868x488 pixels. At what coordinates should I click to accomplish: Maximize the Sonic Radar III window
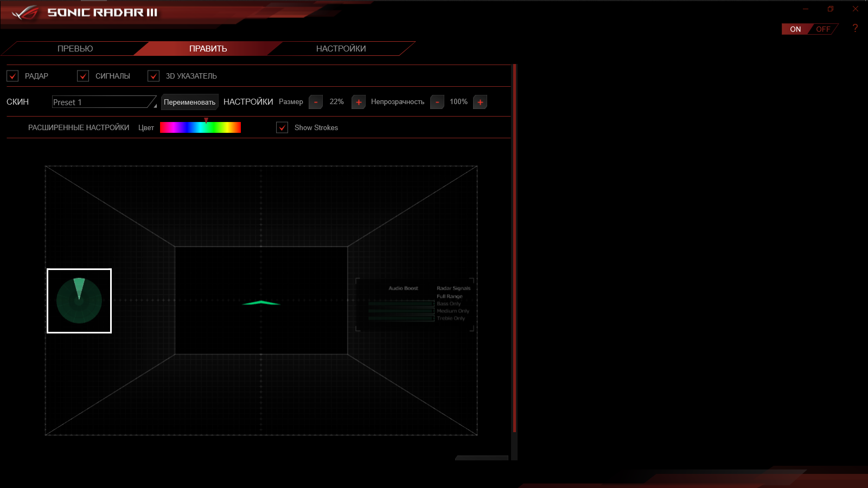coord(831,9)
